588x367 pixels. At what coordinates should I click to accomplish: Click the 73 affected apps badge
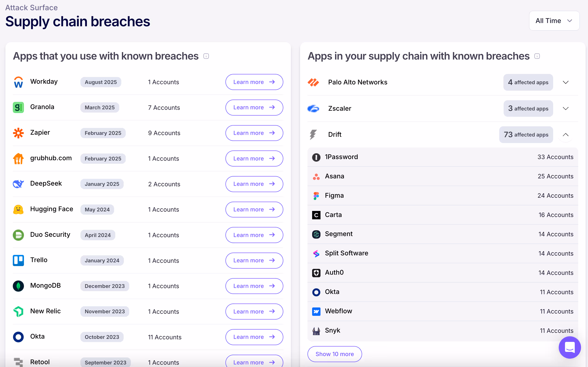(526, 135)
